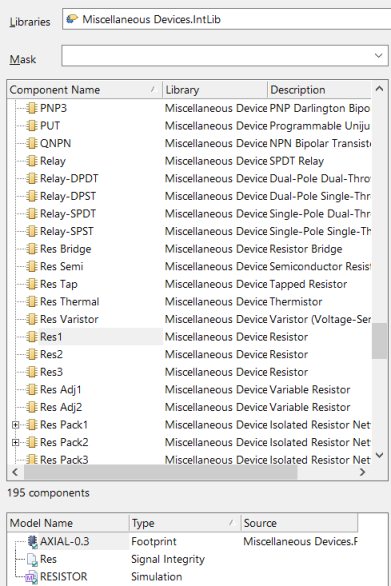391x586 pixels.
Task: Expand the Res Pack1 tree node
Action: (15, 425)
